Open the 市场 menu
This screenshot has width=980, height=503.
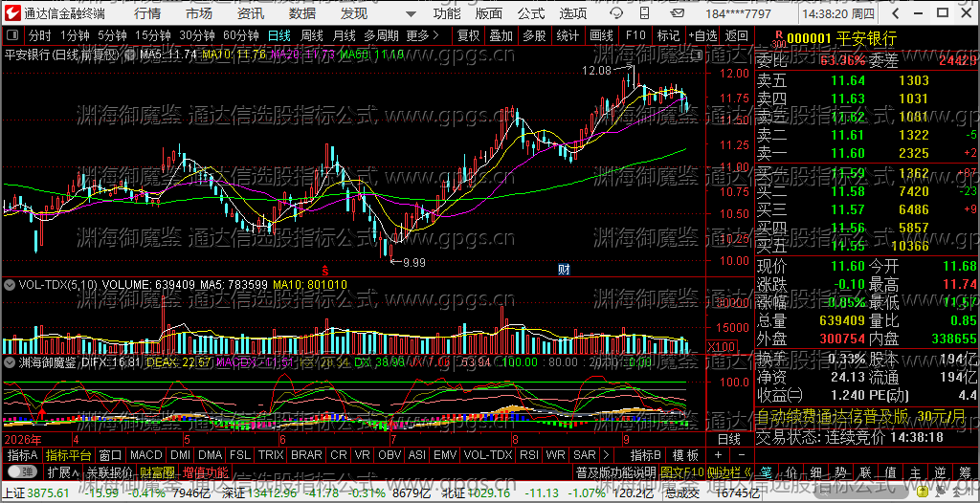pyautogui.click(x=199, y=13)
